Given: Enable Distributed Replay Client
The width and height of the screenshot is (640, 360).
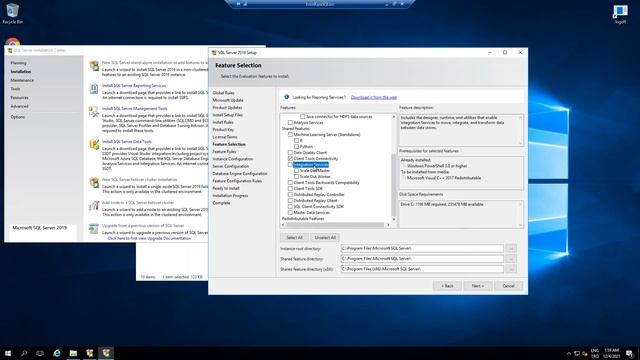Looking at the screenshot, I should 290,200.
